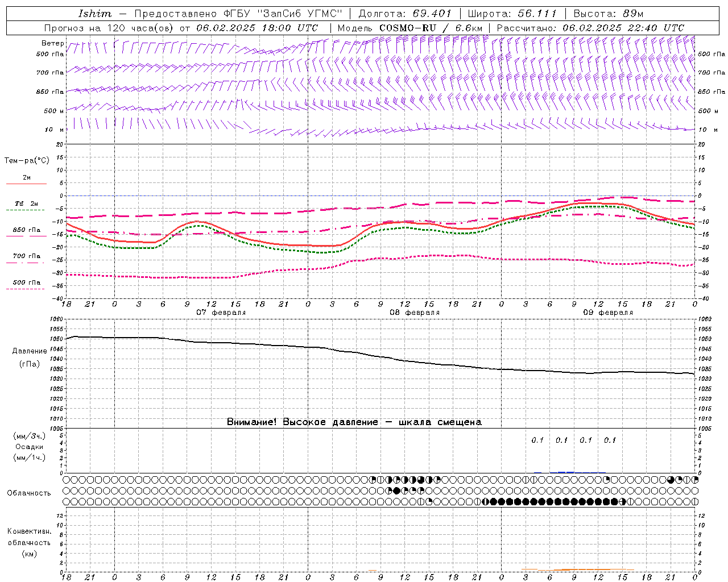Select the Модель COSMO-RU / 6.6км label
Viewport: 728px width, 582px height.
click(x=410, y=28)
